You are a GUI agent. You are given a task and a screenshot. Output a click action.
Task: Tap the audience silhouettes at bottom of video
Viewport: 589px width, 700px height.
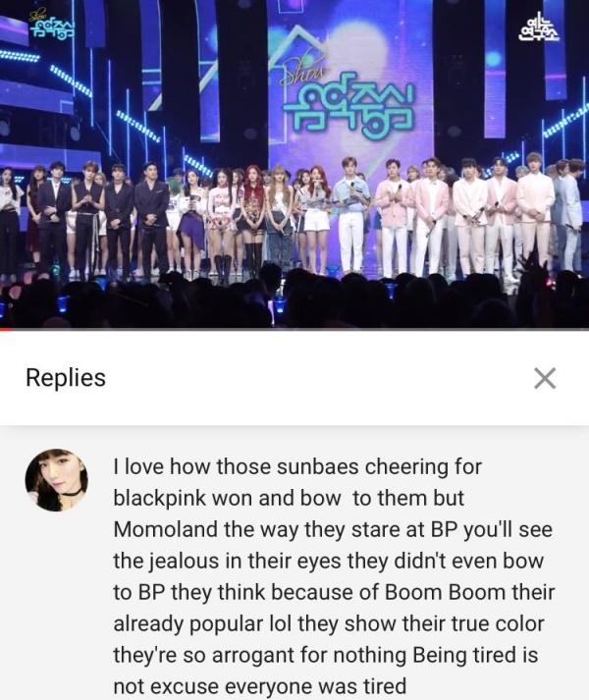(294, 299)
